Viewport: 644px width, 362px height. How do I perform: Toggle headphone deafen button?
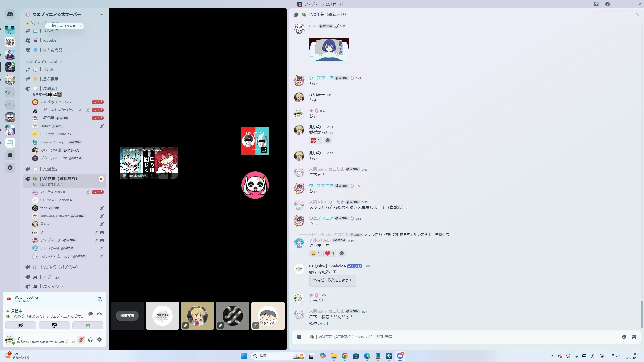click(90, 340)
